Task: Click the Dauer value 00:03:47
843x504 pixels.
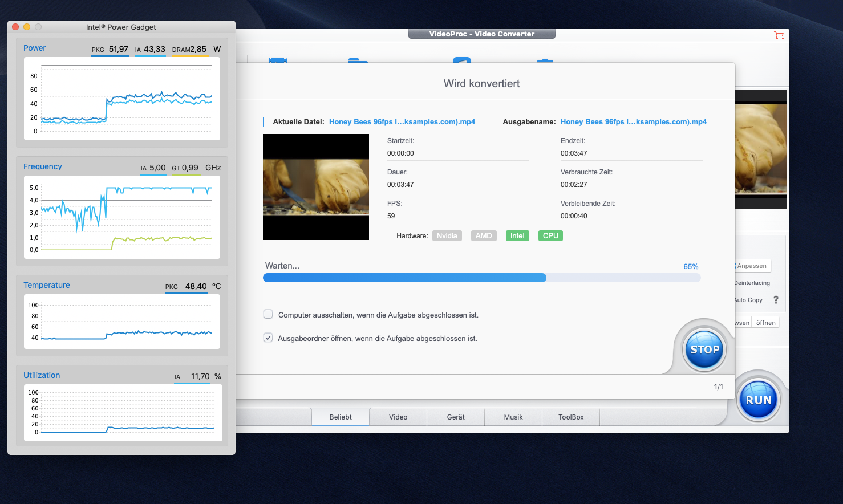Action: pos(400,185)
